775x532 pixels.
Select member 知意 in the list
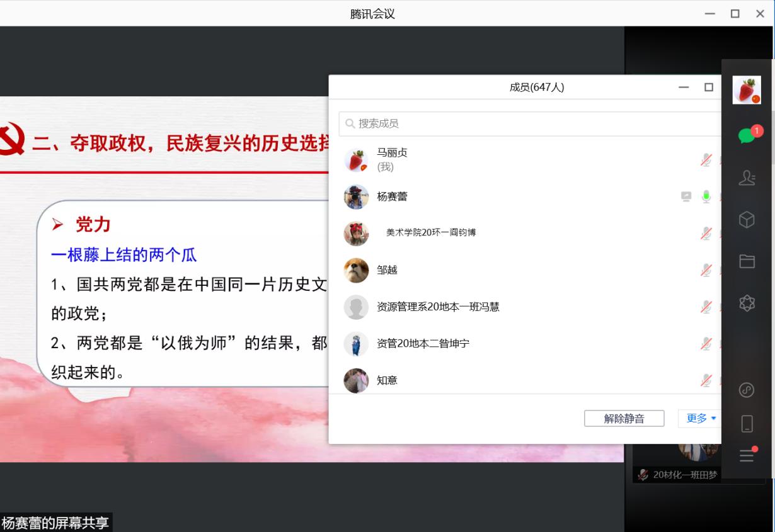[387, 380]
